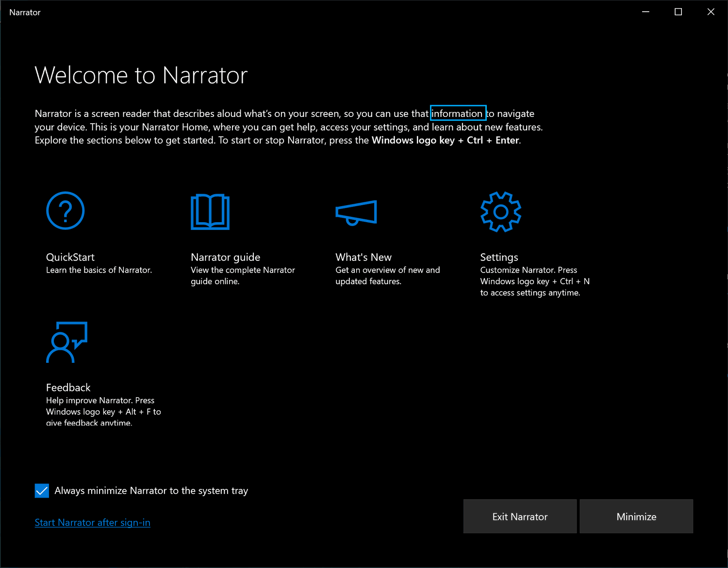The width and height of the screenshot is (728, 568).
Task: Minimize the Narrator window from the title bar
Action: 645,12
